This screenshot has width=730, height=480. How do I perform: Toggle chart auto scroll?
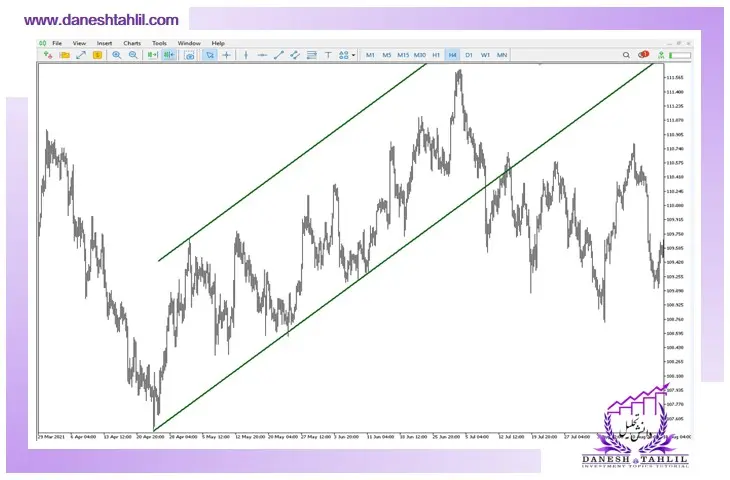point(152,55)
